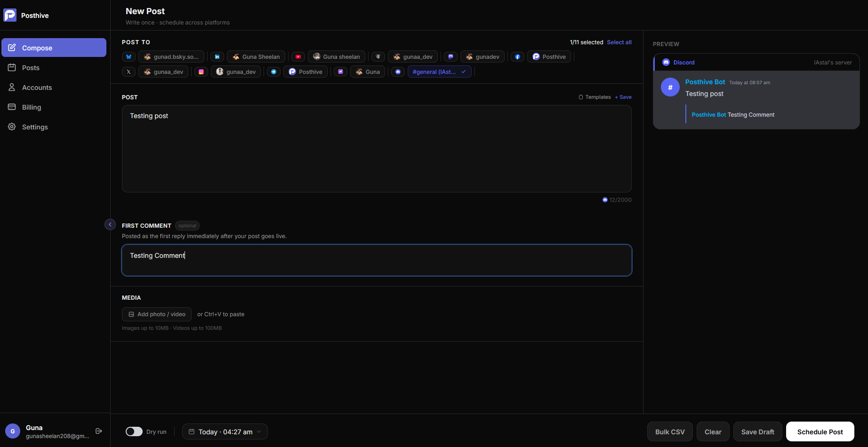Click the gunasheelan208 email in the sidebar

tap(57, 436)
